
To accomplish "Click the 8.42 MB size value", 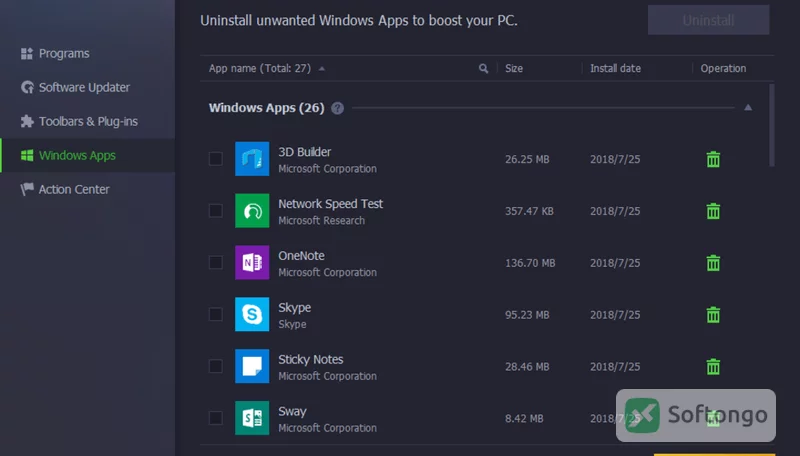I will click(x=524, y=419).
